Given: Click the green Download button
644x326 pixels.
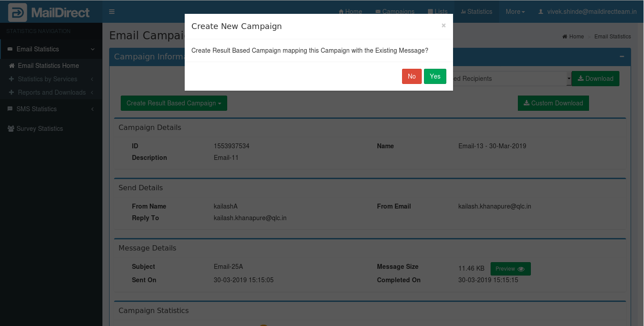Looking at the screenshot, I should click(595, 79).
